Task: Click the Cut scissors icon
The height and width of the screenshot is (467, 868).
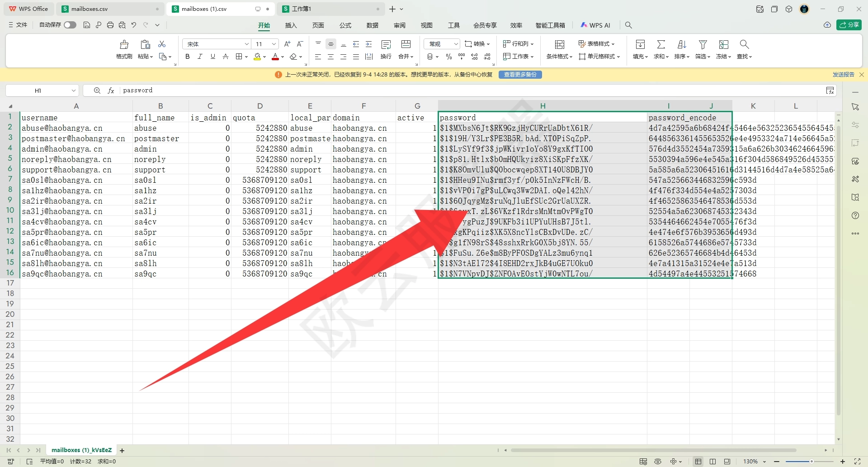Action: point(162,44)
